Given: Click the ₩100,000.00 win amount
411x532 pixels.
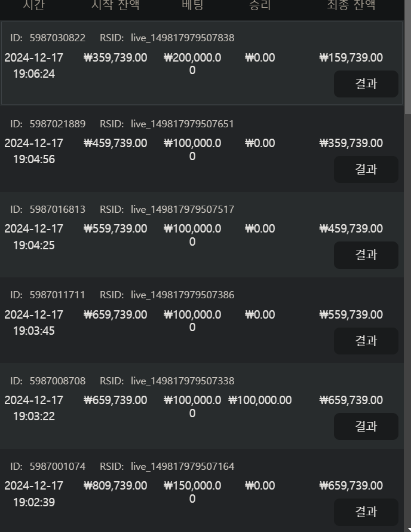Looking at the screenshot, I should pyautogui.click(x=260, y=400).
